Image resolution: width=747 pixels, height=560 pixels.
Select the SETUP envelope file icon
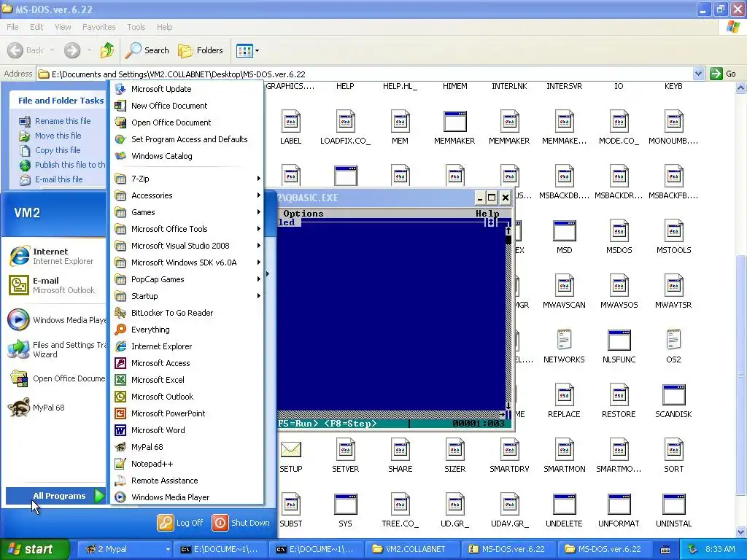coord(290,449)
